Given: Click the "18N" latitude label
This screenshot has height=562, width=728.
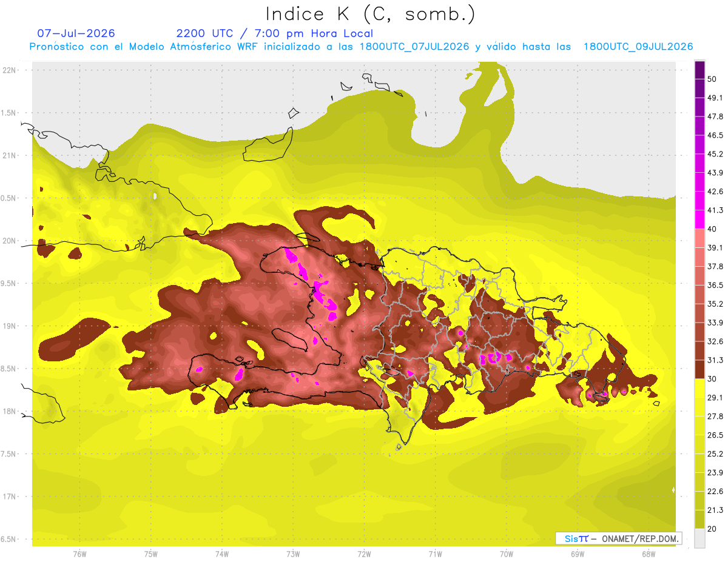Looking at the screenshot, I should tap(8, 412).
